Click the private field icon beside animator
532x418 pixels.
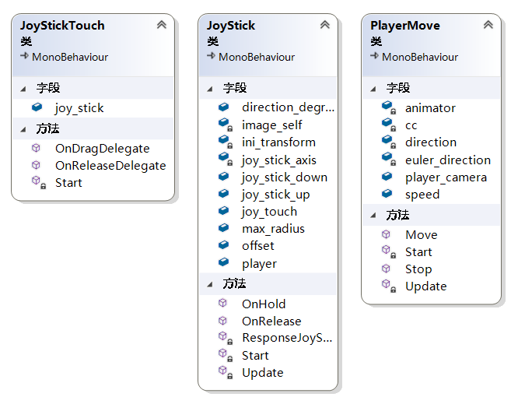pyautogui.click(x=387, y=107)
